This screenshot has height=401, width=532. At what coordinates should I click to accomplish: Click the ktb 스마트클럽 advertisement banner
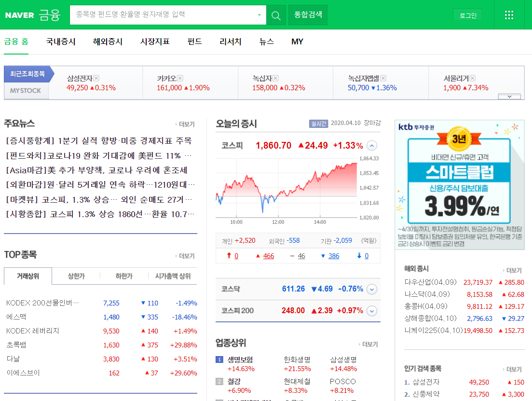tap(460, 185)
